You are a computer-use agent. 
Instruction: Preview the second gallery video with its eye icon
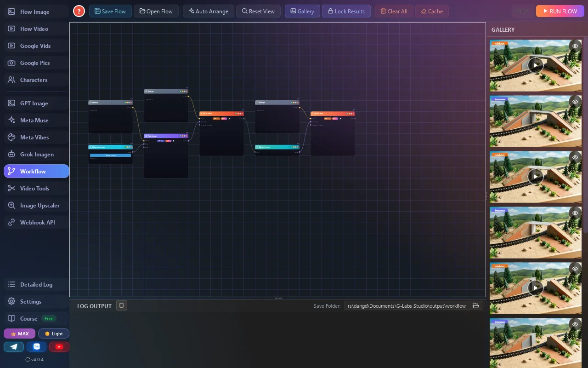tap(575, 157)
